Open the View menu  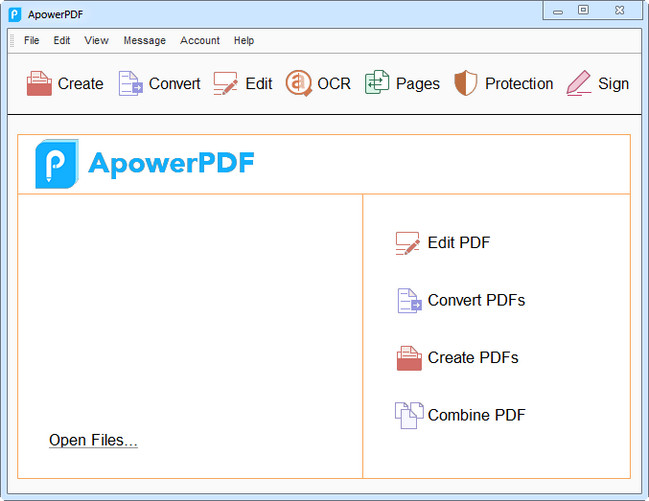[x=96, y=41]
